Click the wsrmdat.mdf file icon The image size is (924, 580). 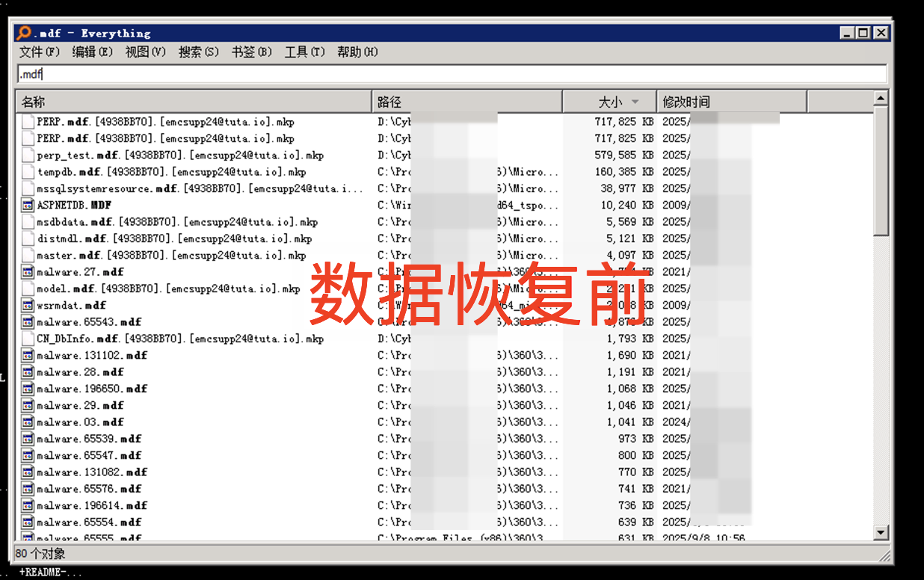[28, 305]
